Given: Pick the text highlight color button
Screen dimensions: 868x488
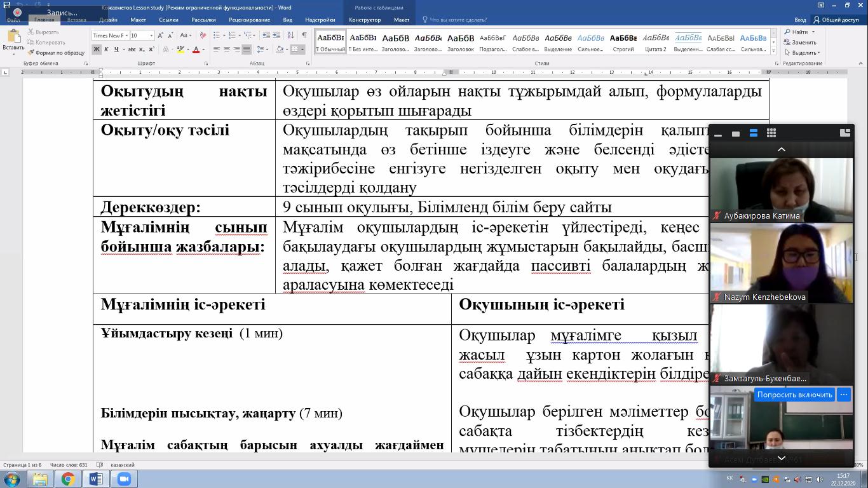Looking at the screenshot, I should point(180,50).
